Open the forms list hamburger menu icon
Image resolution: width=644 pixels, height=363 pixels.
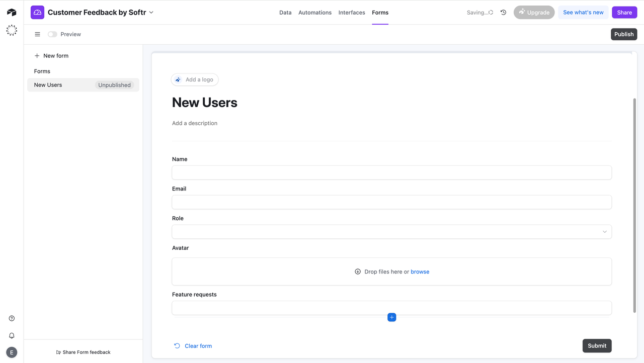(x=37, y=34)
